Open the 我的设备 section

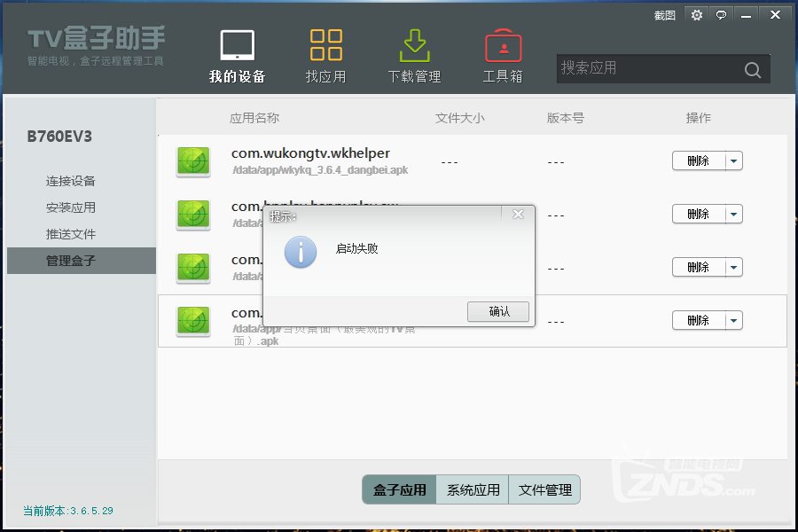pos(237,56)
